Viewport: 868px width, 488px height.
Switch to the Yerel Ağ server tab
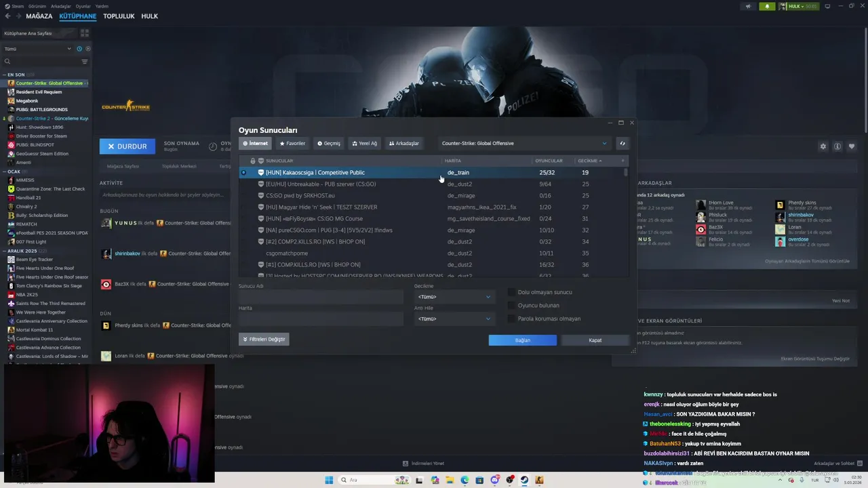pyautogui.click(x=365, y=143)
